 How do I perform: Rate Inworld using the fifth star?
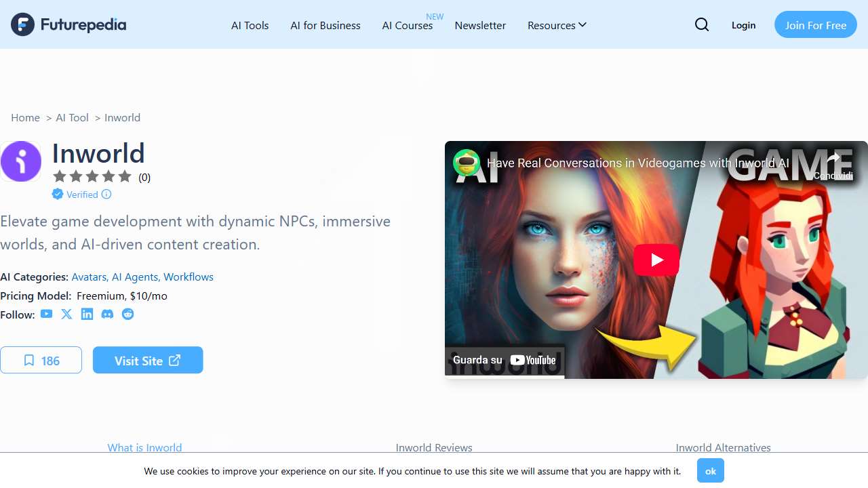tap(125, 177)
